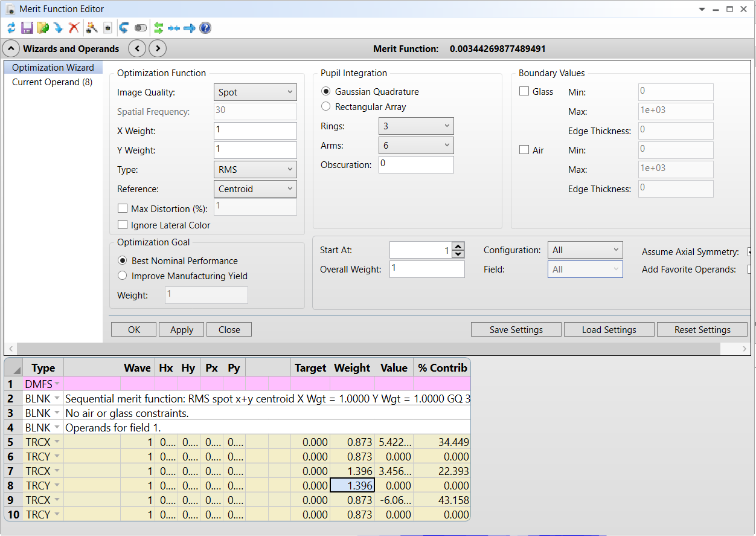The height and width of the screenshot is (536, 756).
Task: Save the merit function with floppy icon
Action: [27, 28]
